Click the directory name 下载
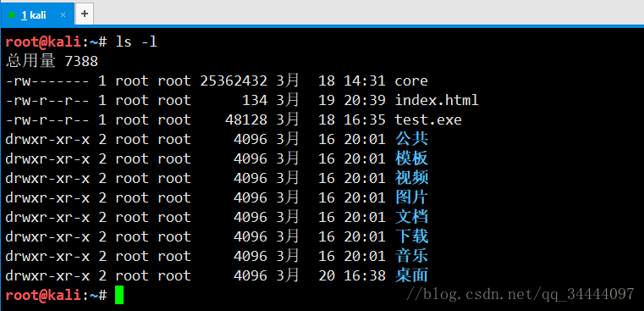Screen dimensions: 644x311 click(411, 236)
